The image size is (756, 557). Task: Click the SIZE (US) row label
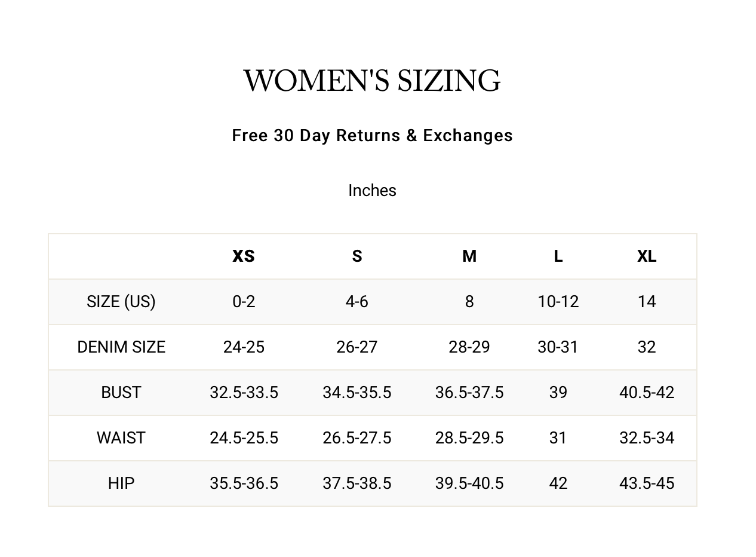coord(121,302)
